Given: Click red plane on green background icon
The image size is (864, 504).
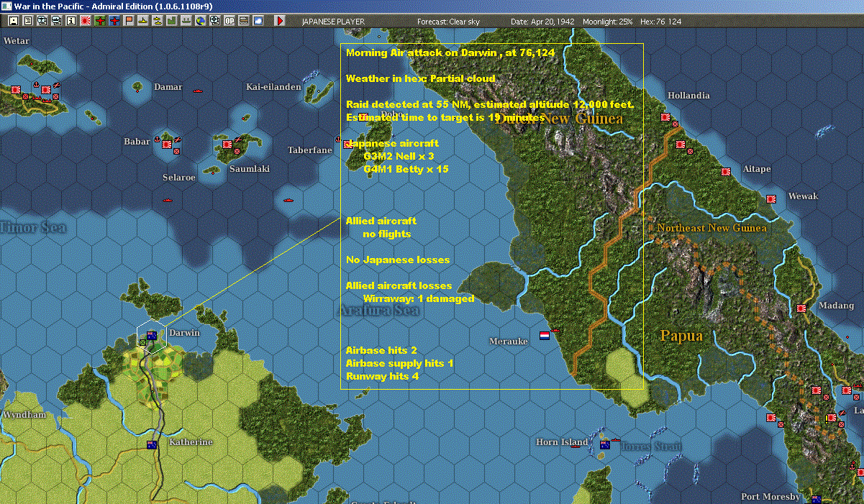Looking at the screenshot, I should 100,21.
